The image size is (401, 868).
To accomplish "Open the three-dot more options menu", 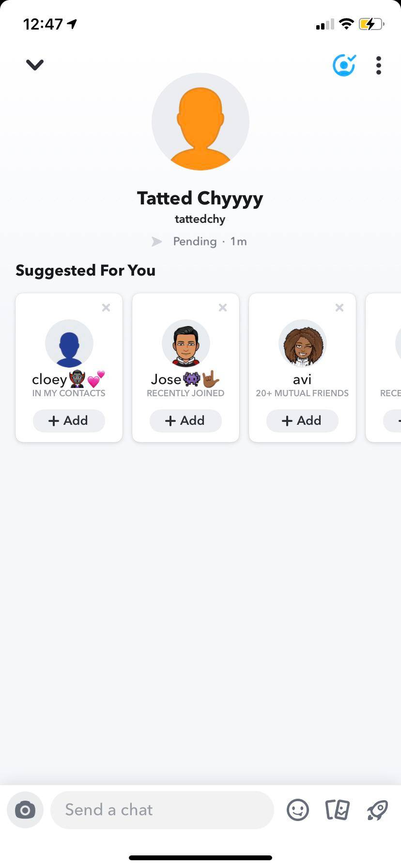I will coord(379,65).
